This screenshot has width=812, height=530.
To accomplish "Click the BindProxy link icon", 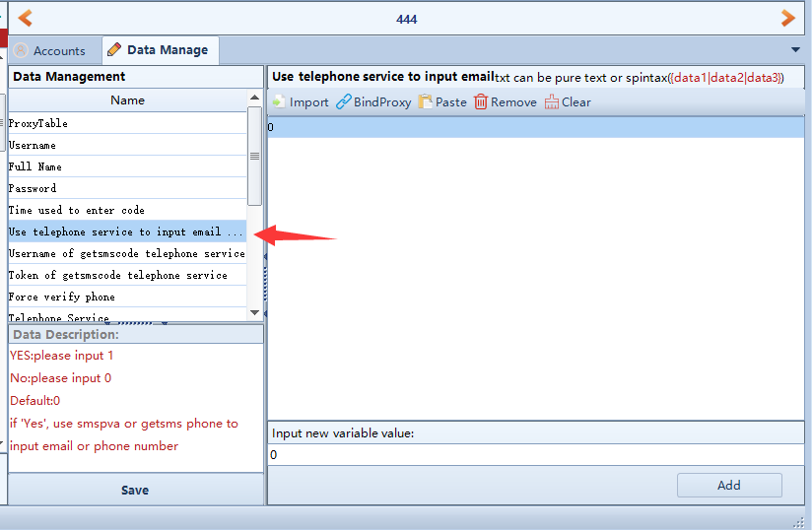I will pyautogui.click(x=344, y=102).
